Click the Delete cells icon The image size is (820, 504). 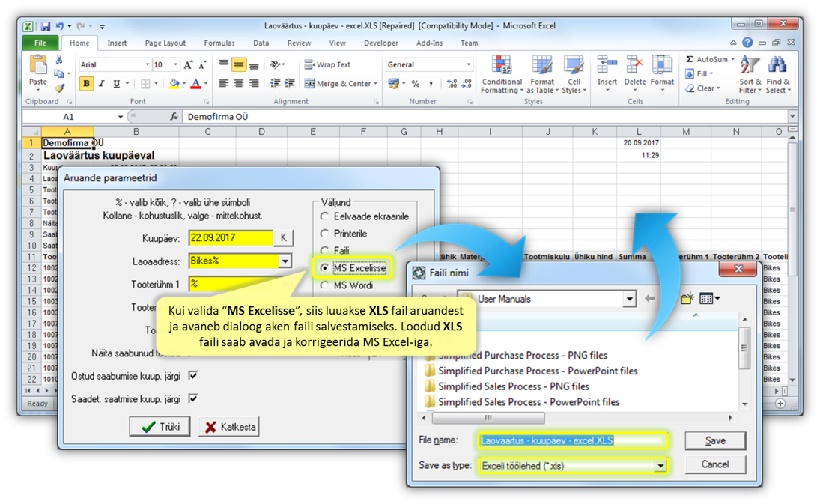coord(634,65)
